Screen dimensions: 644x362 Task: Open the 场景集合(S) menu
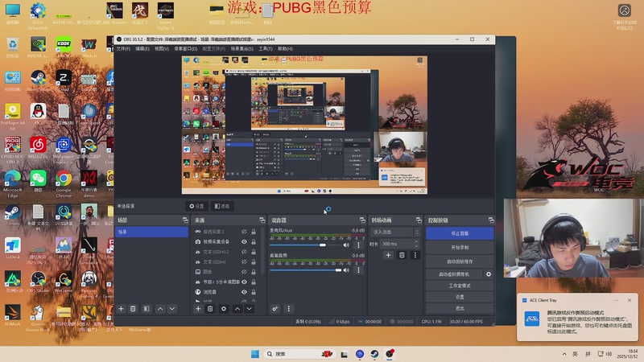tap(242, 49)
